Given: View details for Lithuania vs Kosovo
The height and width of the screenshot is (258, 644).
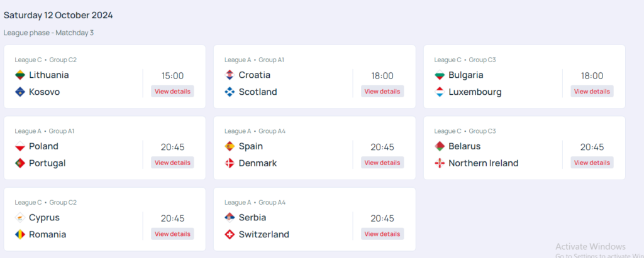Looking at the screenshot, I should (172, 92).
